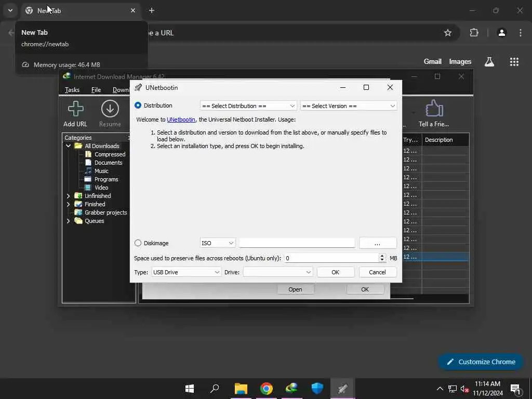Open notifications center icon
This screenshot has width=532, height=399.
(x=516, y=390)
